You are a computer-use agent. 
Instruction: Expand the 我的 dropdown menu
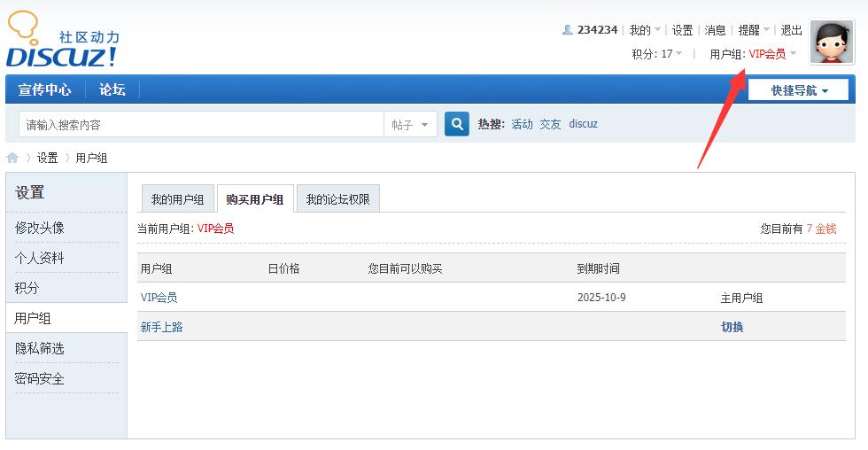coord(644,30)
